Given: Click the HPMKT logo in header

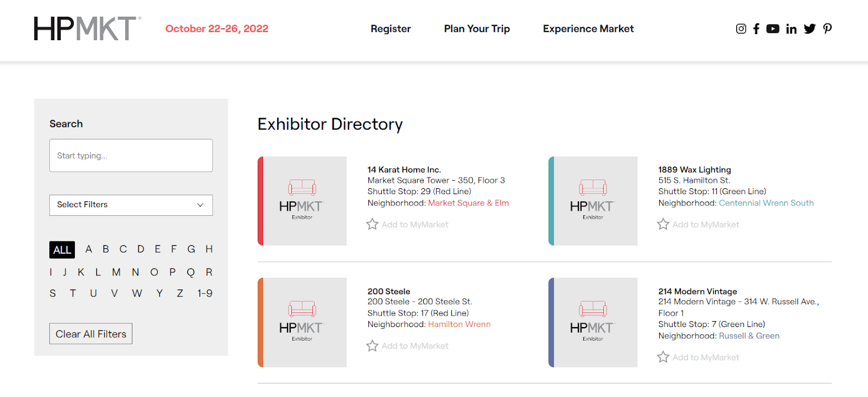Looking at the screenshot, I should (x=87, y=29).
